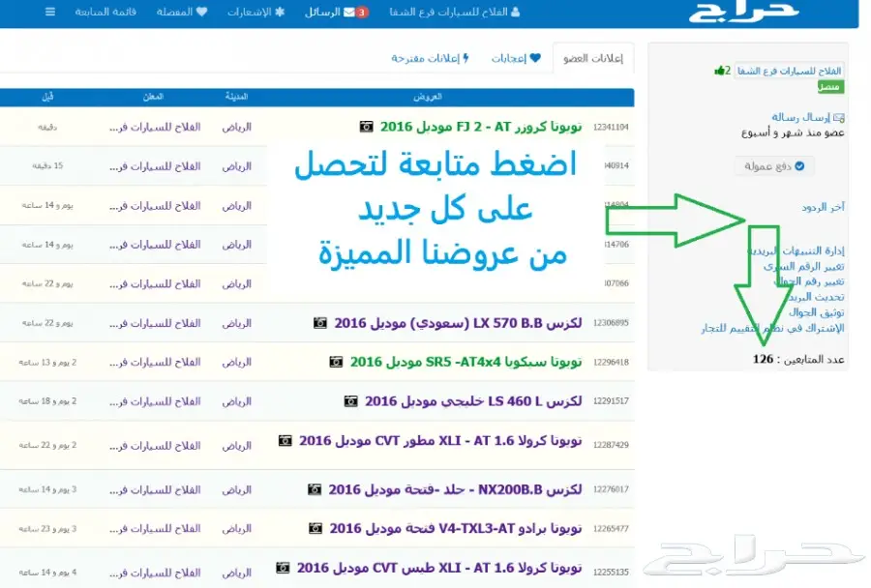Switch to إعجابات tab
The width and height of the screenshot is (871, 588).
tap(516, 58)
